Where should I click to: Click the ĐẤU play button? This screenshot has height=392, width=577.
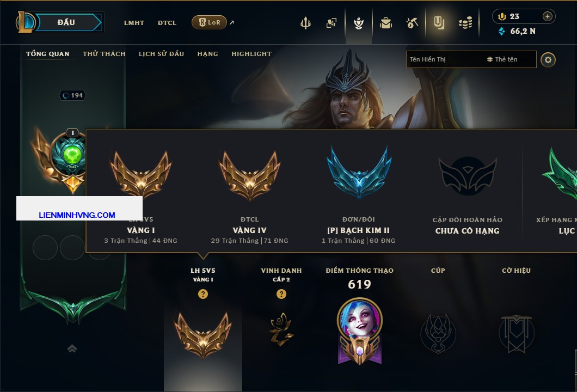(66, 22)
